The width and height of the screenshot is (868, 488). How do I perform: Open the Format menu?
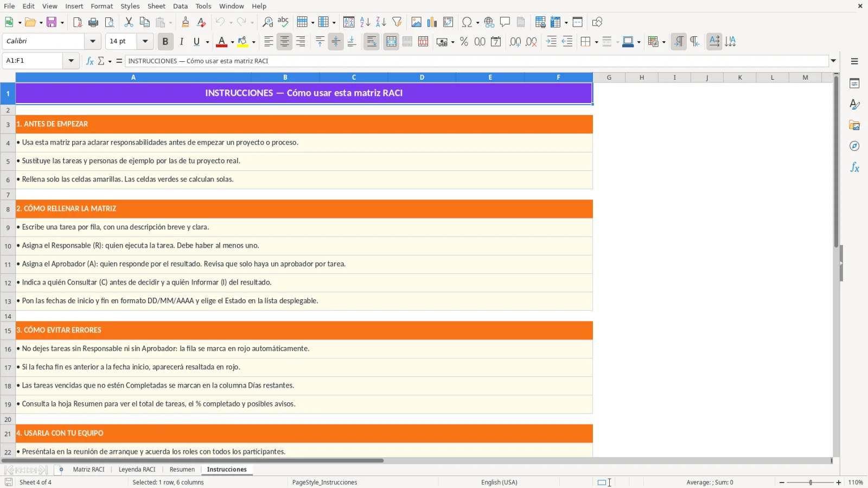(101, 6)
